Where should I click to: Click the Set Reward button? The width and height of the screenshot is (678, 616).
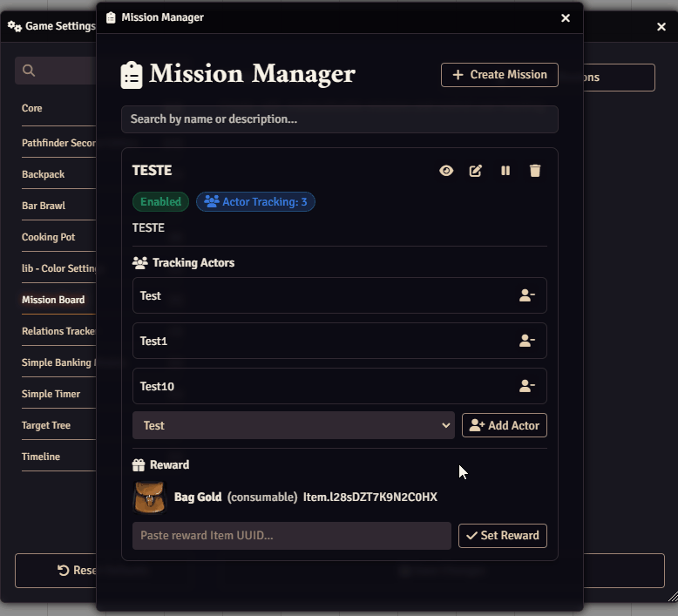tap(503, 536)
